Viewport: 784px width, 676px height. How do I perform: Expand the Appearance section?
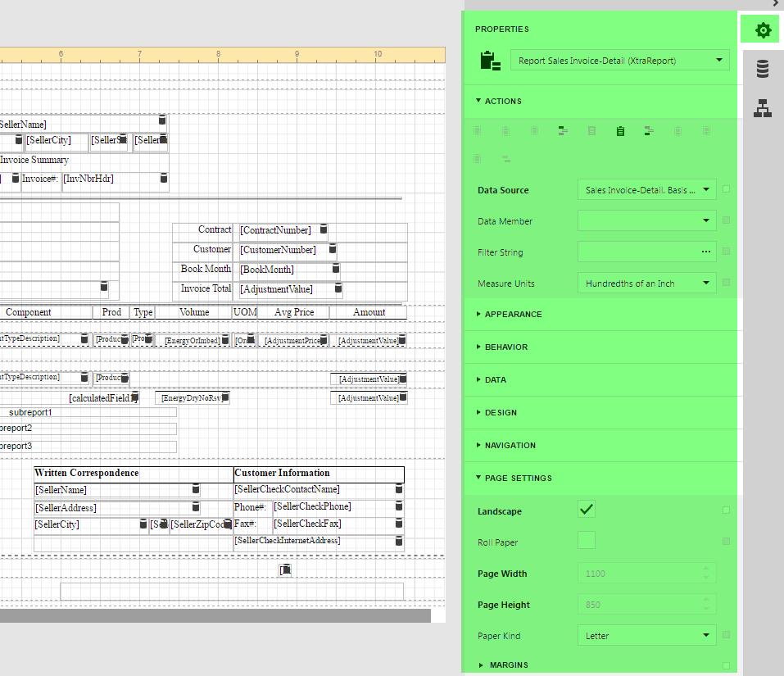513,315
